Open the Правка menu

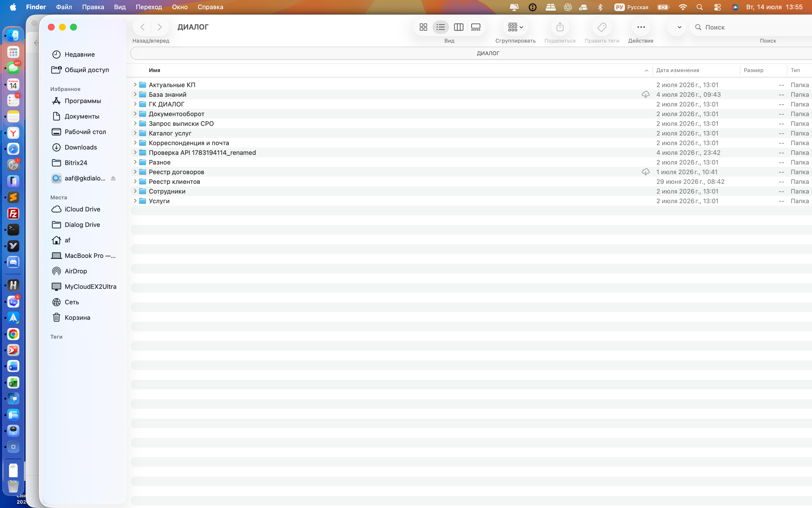click(93, 7)
